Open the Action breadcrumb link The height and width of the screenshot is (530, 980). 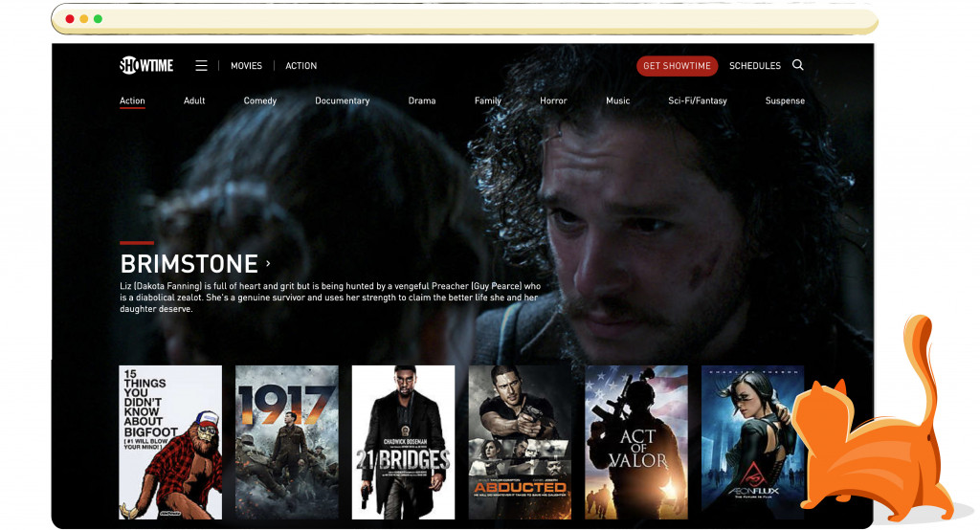pos(301,66)
